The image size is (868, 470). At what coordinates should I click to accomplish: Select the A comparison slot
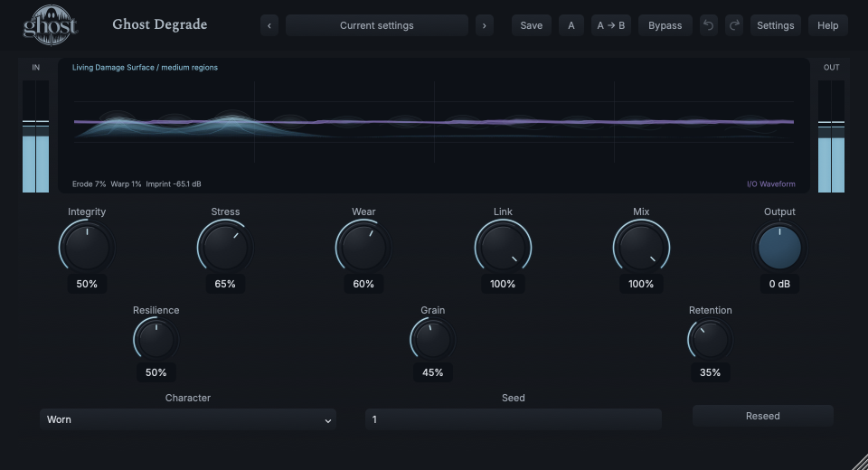[x=571, y=25]
